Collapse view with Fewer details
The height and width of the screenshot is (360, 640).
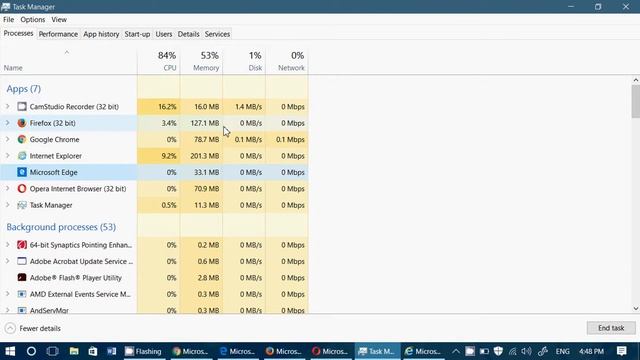click(x=33, y=328)
